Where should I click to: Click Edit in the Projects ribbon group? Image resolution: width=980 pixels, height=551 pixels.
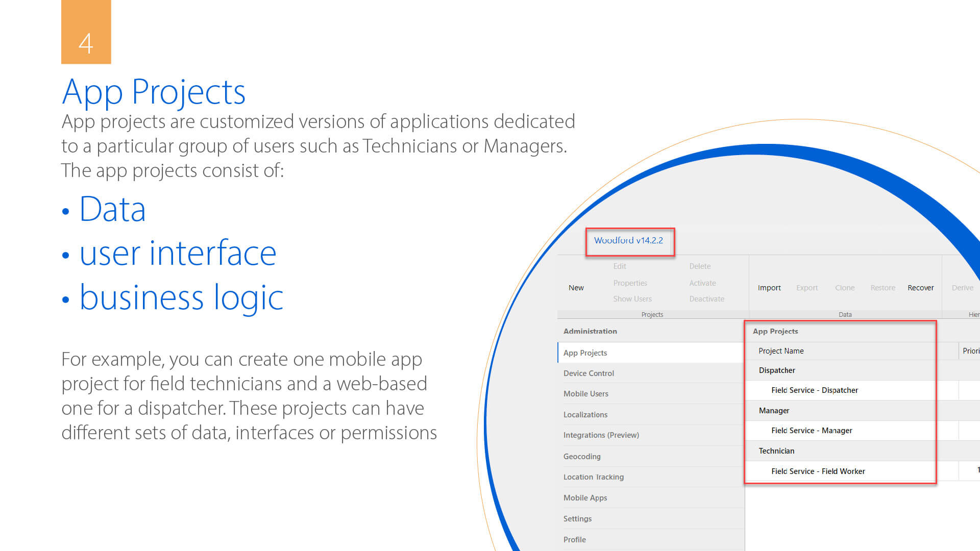point(619,266)
